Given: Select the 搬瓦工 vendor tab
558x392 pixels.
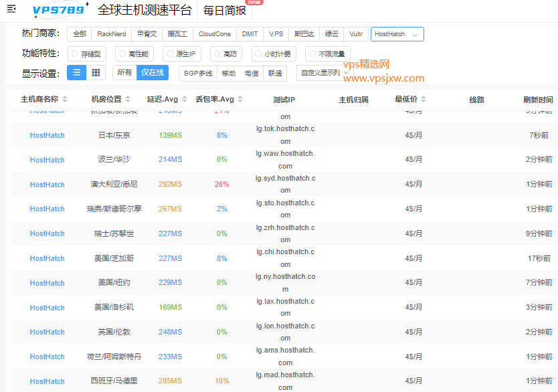Looking at the screenshot, I should tap(177, 34).
